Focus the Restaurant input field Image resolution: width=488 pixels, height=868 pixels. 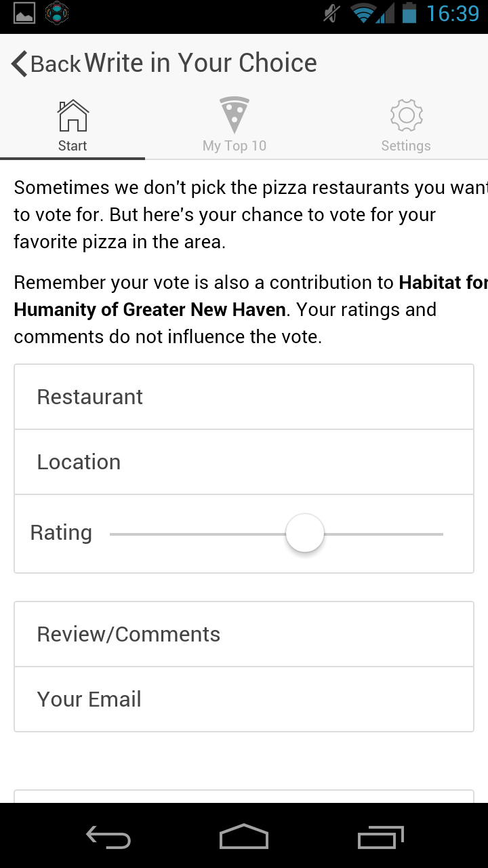pyautogui.click(x=244, y=397)
